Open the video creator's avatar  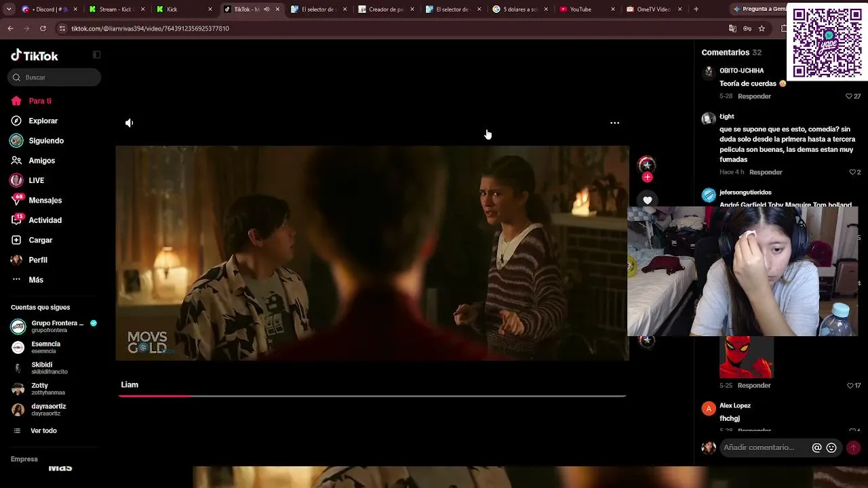coord(647,164)
